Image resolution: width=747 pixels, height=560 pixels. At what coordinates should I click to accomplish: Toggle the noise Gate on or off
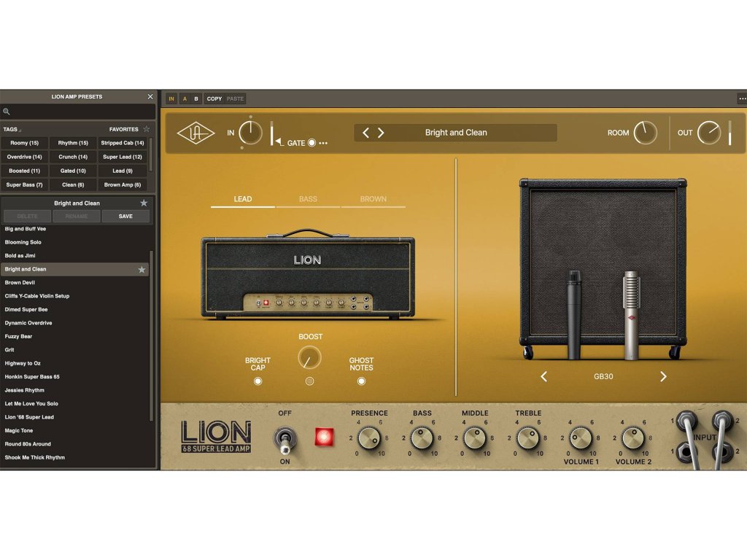pyautogui.click(x=311, y=143)
